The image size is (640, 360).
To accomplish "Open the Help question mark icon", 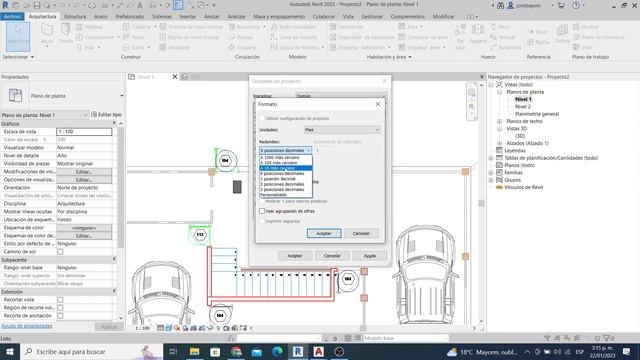I will 576,5.
